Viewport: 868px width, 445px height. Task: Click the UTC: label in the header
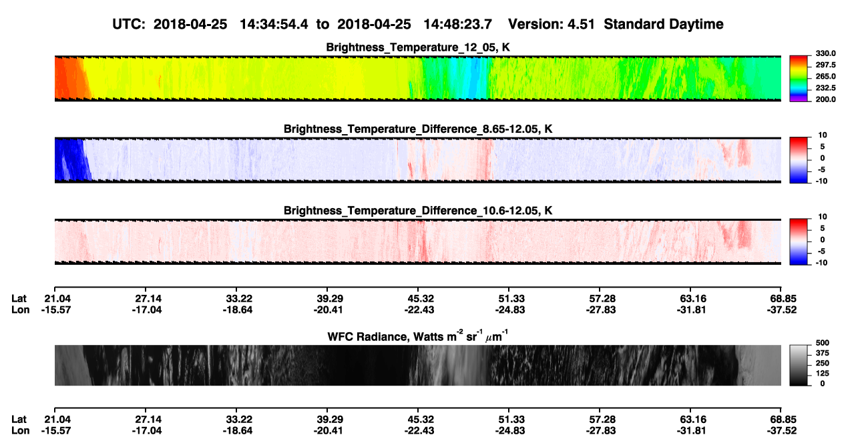130,24
